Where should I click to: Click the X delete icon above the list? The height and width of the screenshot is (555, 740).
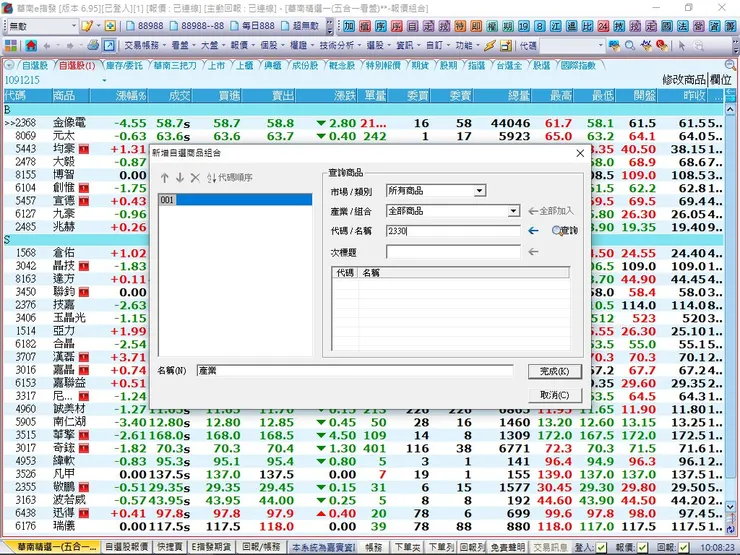pyautogui.click(x=195, y=178)
